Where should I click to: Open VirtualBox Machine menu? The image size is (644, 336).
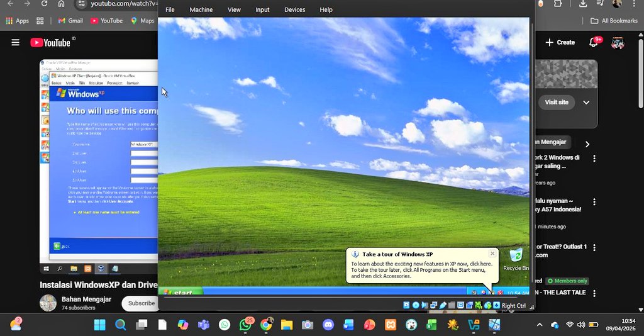(x=201, y=9)
